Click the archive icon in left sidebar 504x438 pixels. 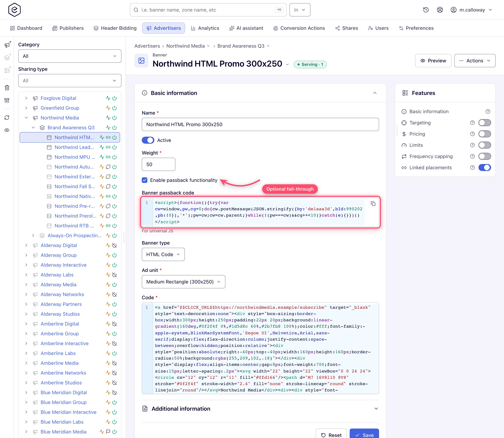[7, 100]
